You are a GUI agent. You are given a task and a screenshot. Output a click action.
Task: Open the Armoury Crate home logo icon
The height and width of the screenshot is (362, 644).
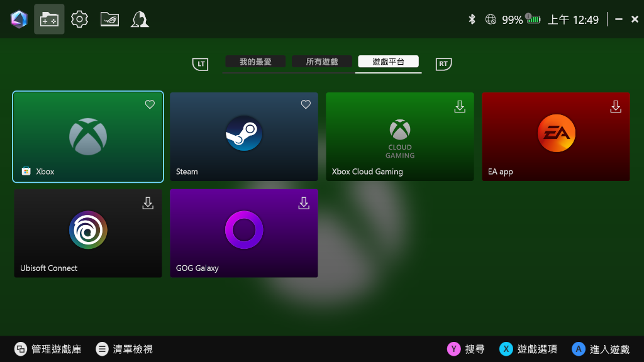(19, 19)
